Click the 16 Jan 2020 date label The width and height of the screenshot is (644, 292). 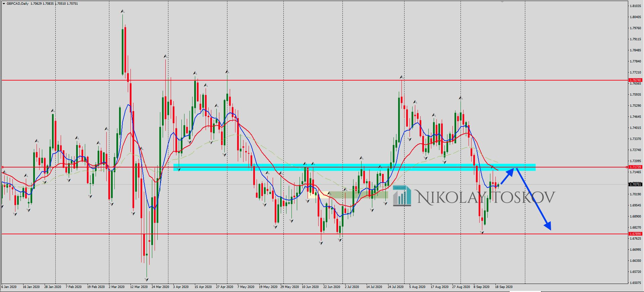point(31,287)
